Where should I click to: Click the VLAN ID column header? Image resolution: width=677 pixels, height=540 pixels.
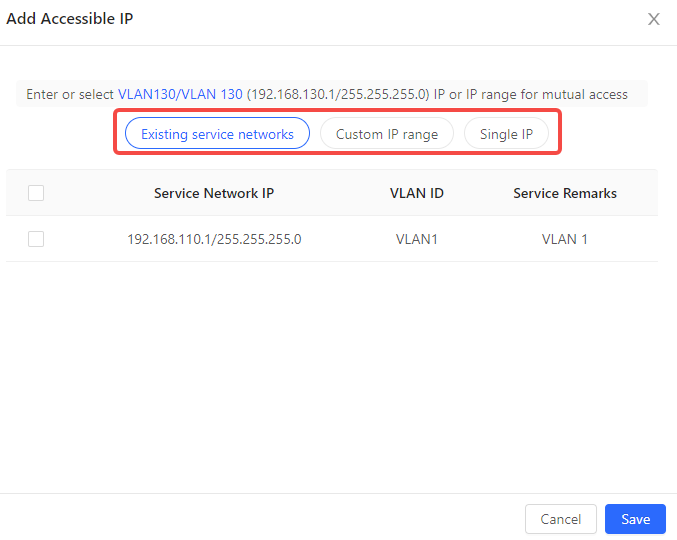(416, 193)
